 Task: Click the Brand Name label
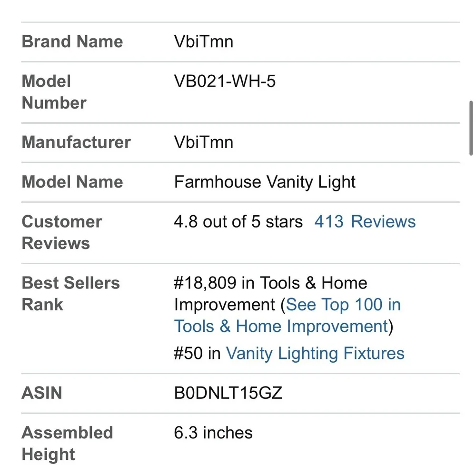pos(72,41)
